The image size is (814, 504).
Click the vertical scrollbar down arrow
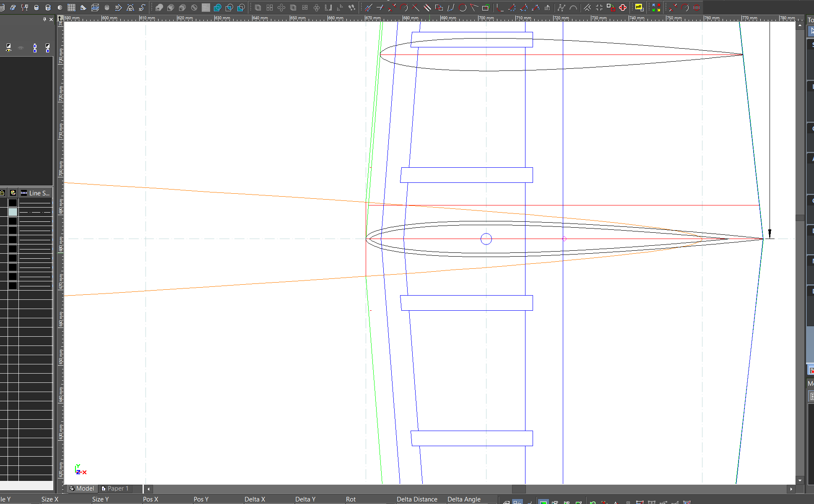tap(800, 481)
